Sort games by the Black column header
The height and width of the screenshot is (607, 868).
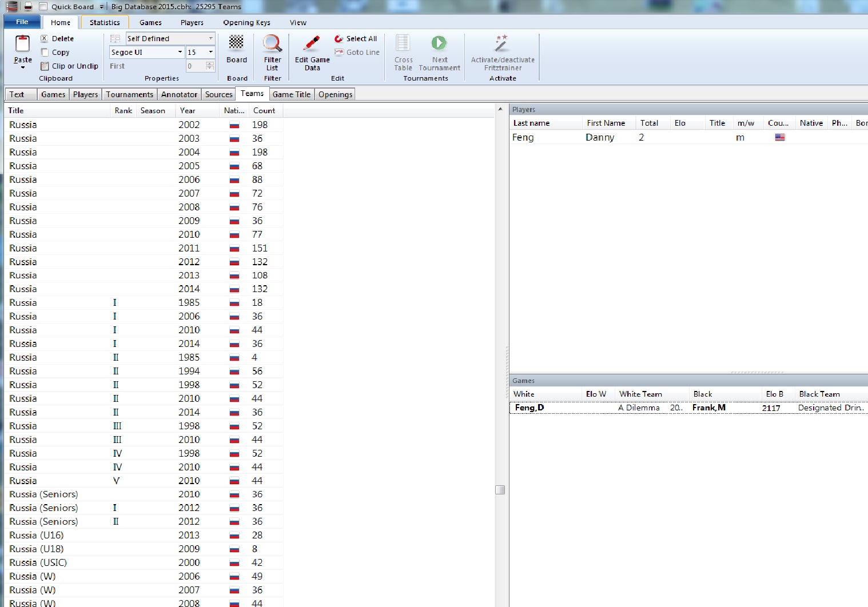[x=724, y=394]
